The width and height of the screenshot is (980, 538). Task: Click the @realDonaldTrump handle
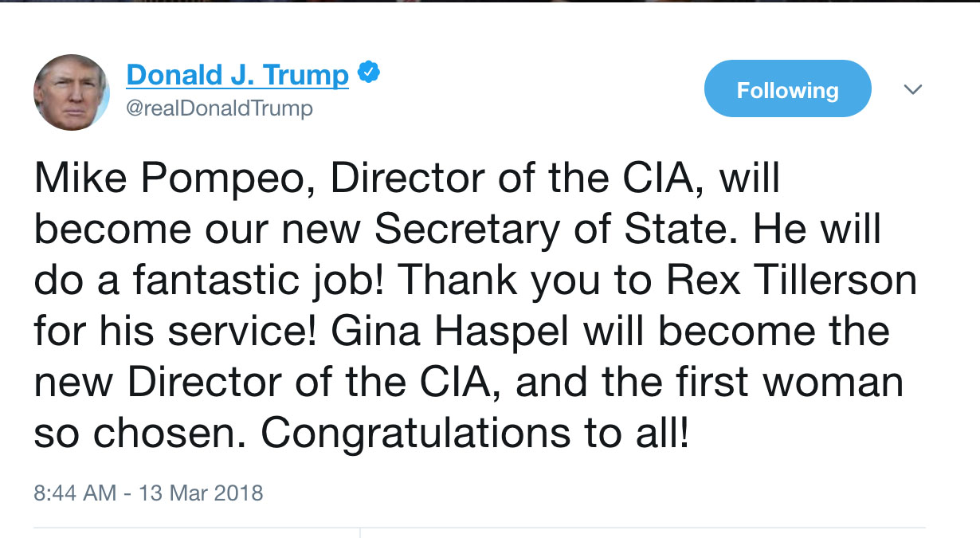tap(220, 108)
